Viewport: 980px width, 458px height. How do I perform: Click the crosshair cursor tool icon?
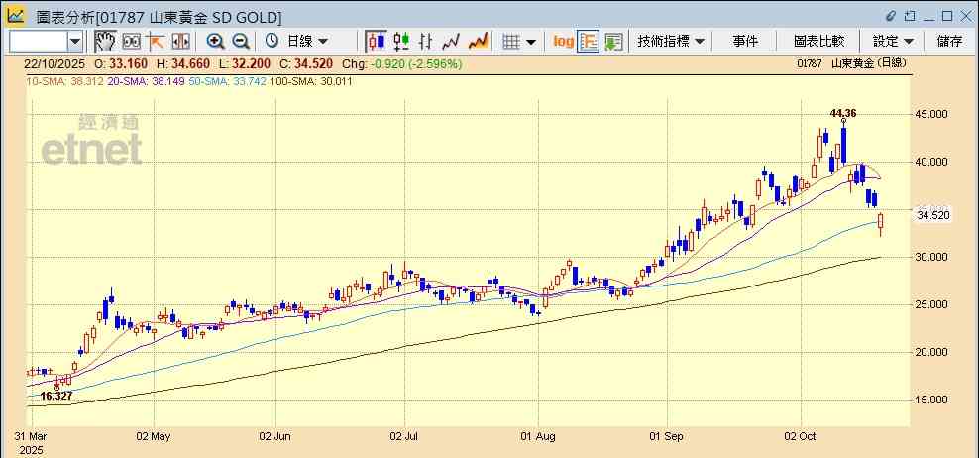click(x=156, y=41)
